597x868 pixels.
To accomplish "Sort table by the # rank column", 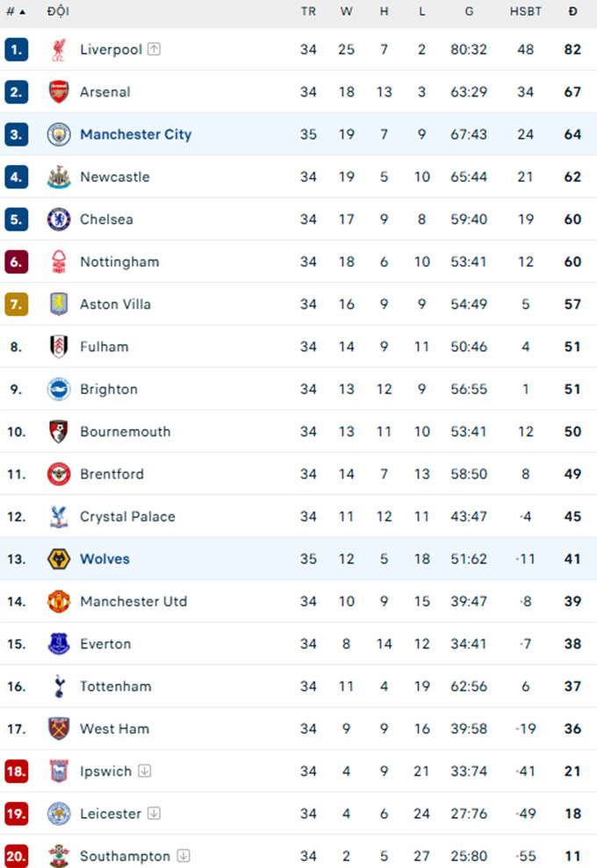I will [15, 12].
